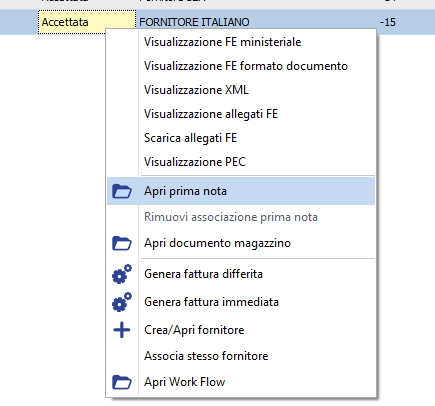The height and width of the screenshot is (406, 435).
Task: Click gears icon beside Genera fattura differita
Action: (122, 274)
